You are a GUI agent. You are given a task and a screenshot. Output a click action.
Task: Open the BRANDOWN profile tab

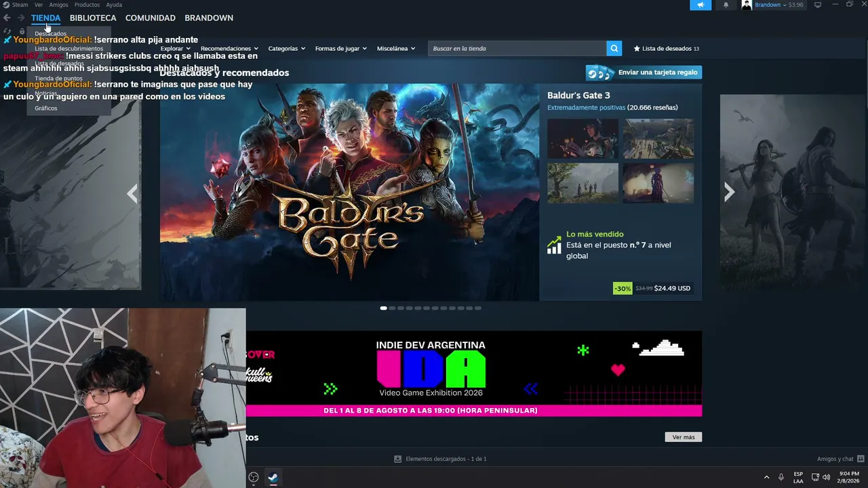click(209, 18)
